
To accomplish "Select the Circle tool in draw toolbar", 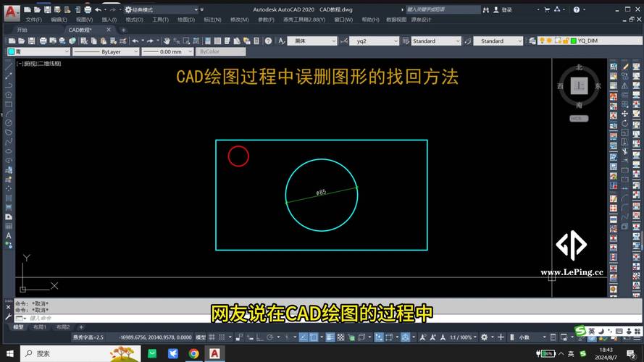I will (8, 123).
